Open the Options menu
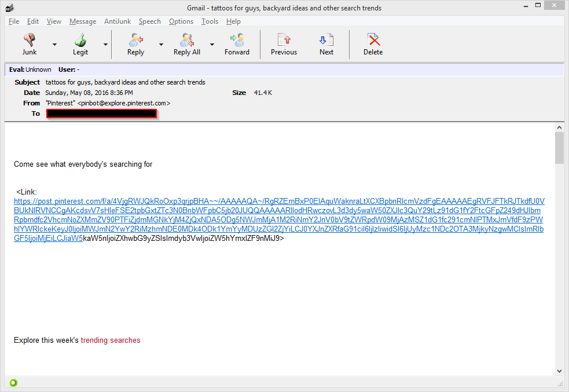Viewport: 569px width, 392px height. point(181,21)
